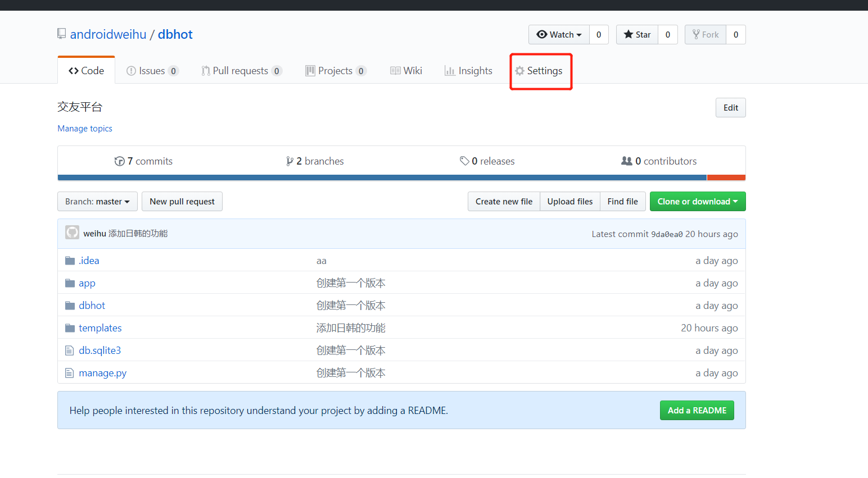868x478 pixels.
Task: Open the Watch notifications dropdown
Action: (559, 35)
